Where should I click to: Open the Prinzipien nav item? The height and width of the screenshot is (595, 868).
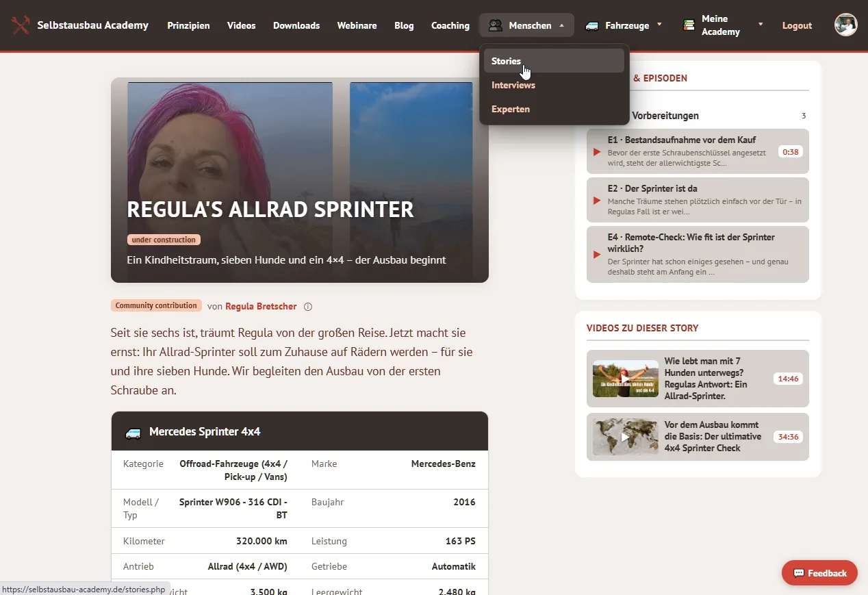click(188, 25)
